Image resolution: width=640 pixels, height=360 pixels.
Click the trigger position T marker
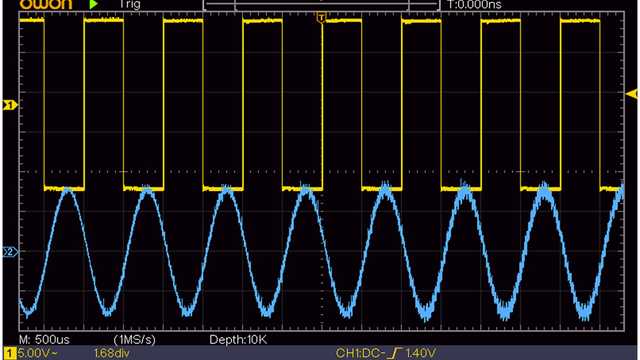click(321, 18)
